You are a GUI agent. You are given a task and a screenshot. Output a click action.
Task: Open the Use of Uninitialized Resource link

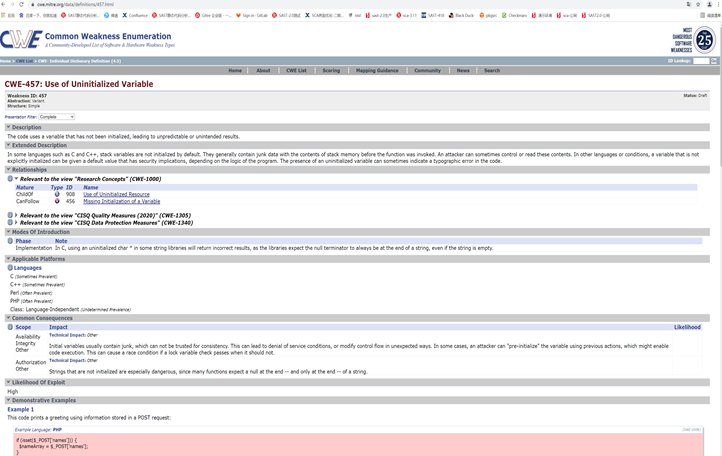[x=116, y=194]
